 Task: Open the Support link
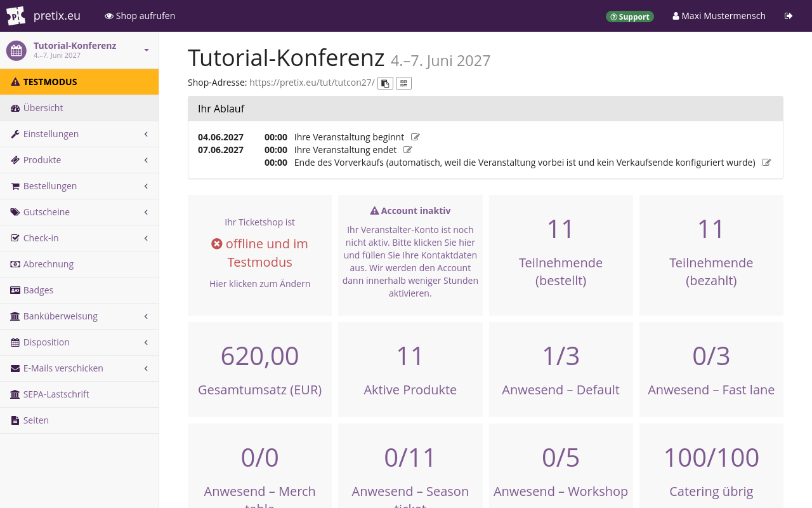pyautogui.click(x=630, y=17)
